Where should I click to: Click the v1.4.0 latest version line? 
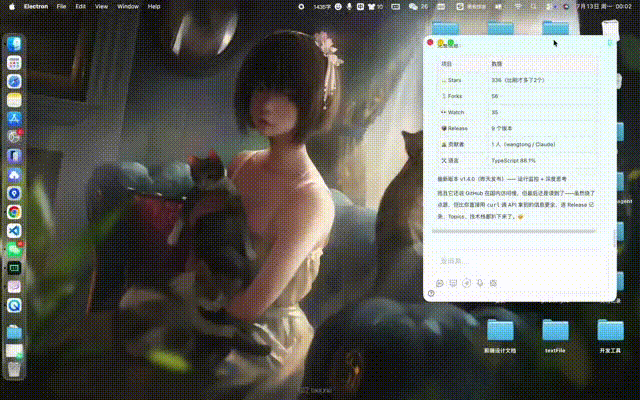point(502,179)
